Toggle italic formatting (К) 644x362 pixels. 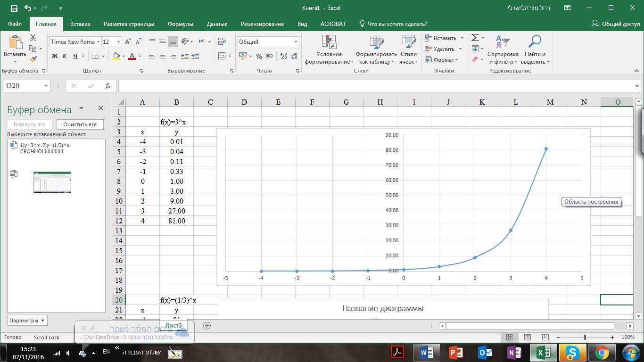(x=64, y=56)
